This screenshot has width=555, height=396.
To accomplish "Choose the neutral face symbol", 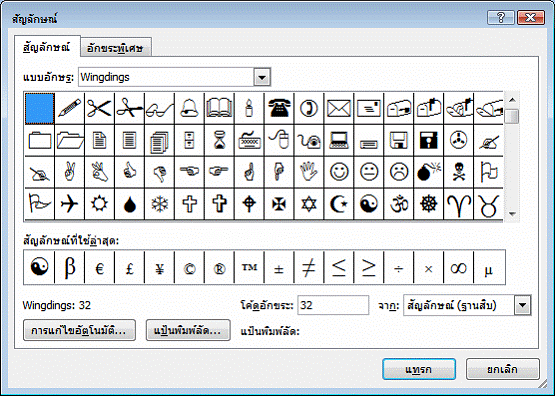I will tap(369, 172).
